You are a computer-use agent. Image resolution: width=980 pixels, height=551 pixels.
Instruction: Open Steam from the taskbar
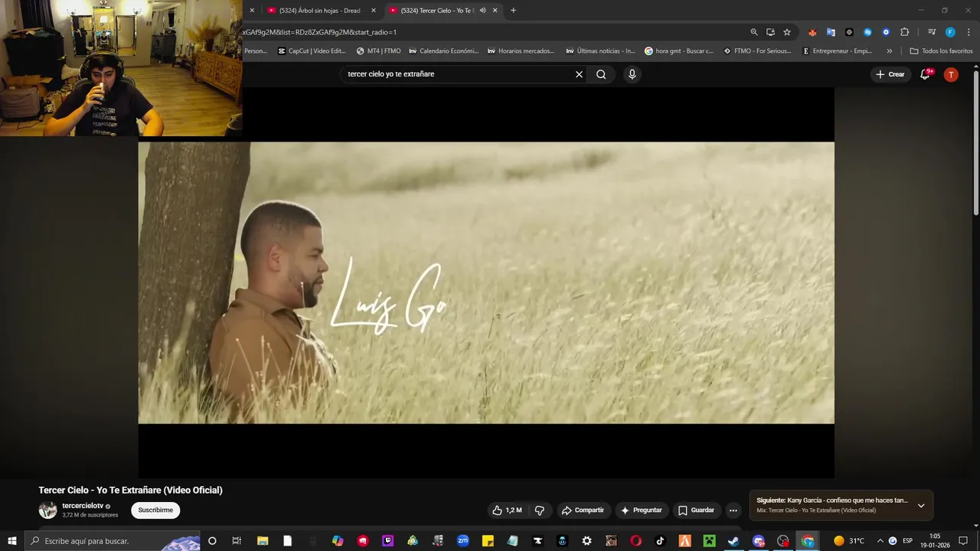click(x=733, y=541)
